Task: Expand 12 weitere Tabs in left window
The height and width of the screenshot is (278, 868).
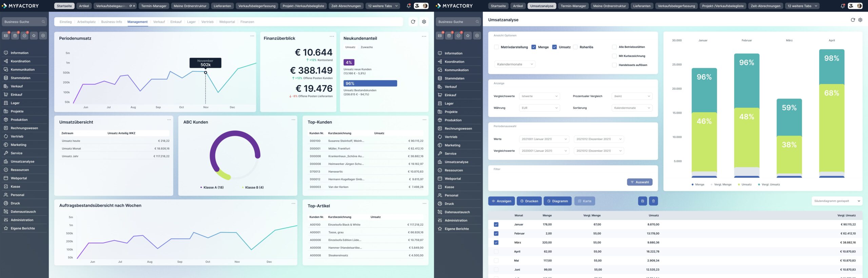Action: pyautogui.click(x=383, y=6)
